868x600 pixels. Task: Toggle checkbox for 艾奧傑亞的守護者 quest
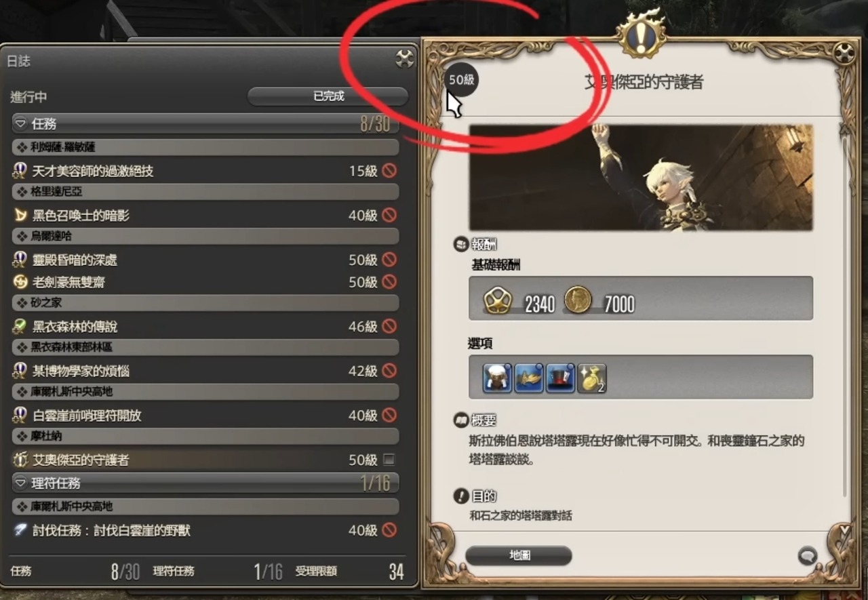click(x=389, y=460)
